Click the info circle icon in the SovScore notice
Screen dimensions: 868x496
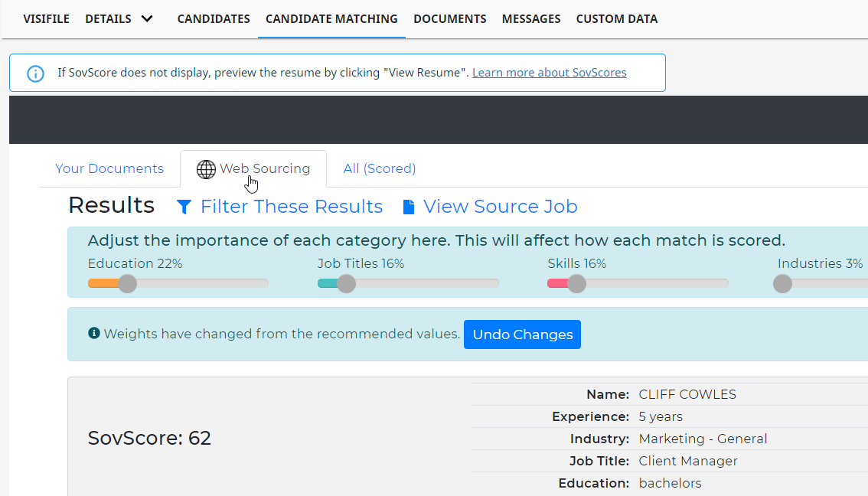tap(35, 73)
